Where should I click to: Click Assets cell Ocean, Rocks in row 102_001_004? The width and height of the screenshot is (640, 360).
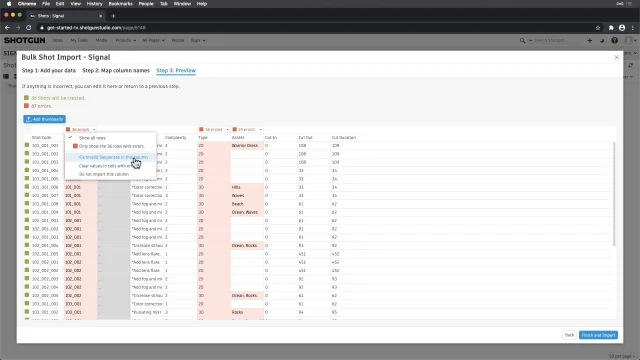(x=247, y=245)
